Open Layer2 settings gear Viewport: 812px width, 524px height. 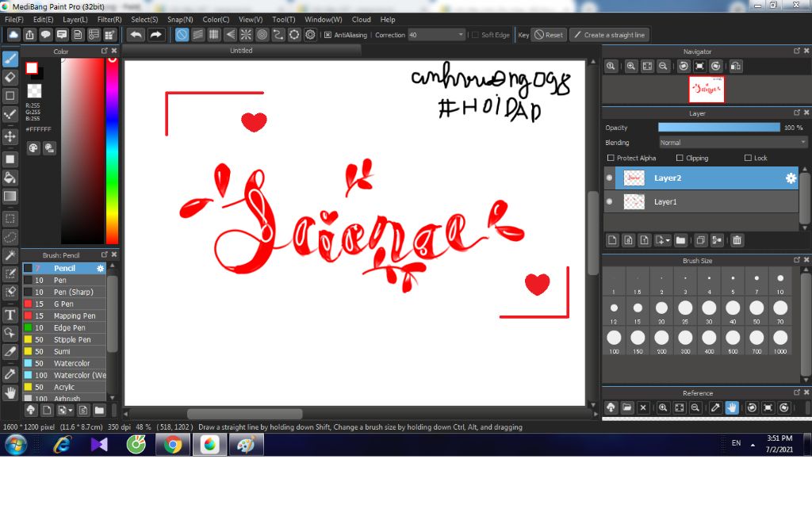point(791,178)
